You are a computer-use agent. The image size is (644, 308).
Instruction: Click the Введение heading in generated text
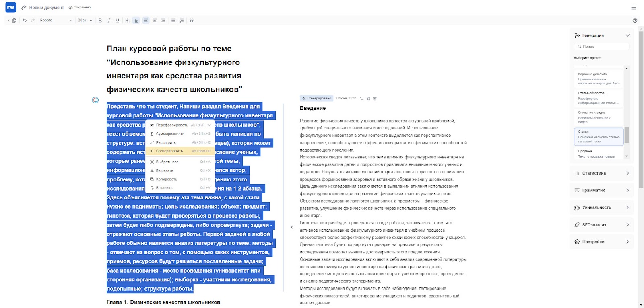(x=313, y=108)
